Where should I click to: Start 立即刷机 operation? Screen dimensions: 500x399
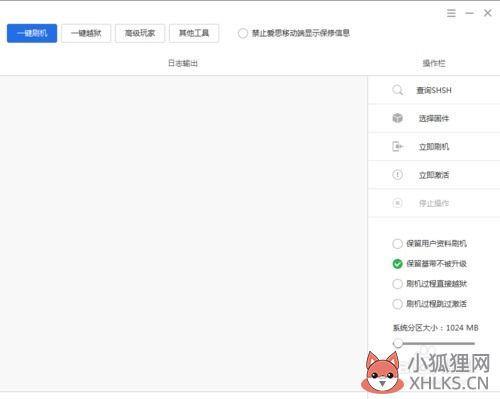coord(434,147)
